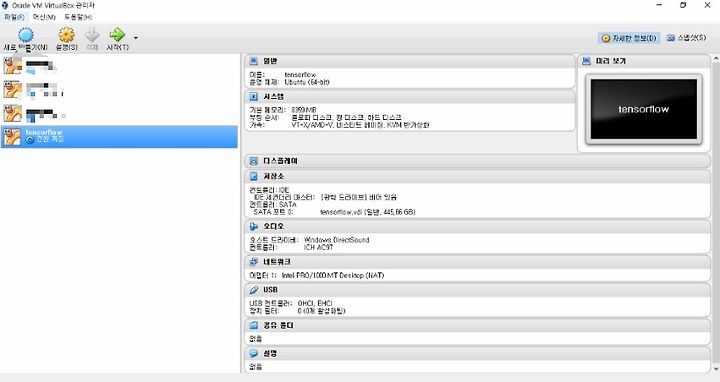Screen dimensions: 720x382
Task: Open Storage (저장소) settings via header
Action: [x=273, y=176]
